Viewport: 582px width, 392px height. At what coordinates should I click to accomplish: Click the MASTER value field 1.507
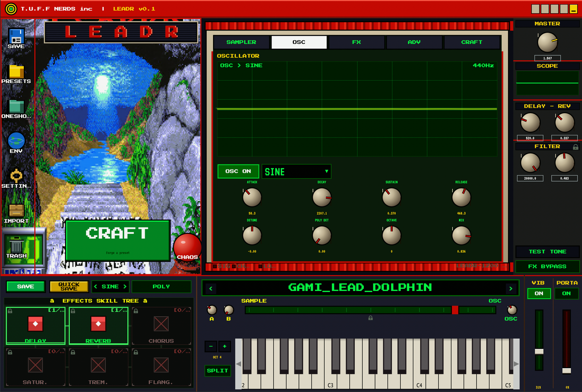tap(548, 58)
